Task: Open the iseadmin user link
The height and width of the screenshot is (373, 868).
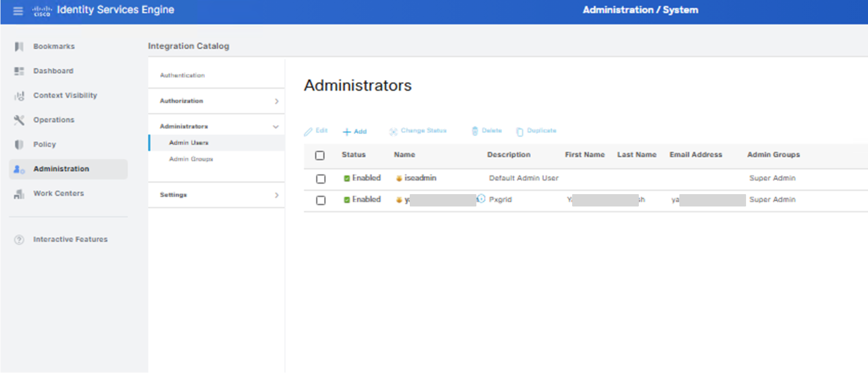Action: coord(420,178)
